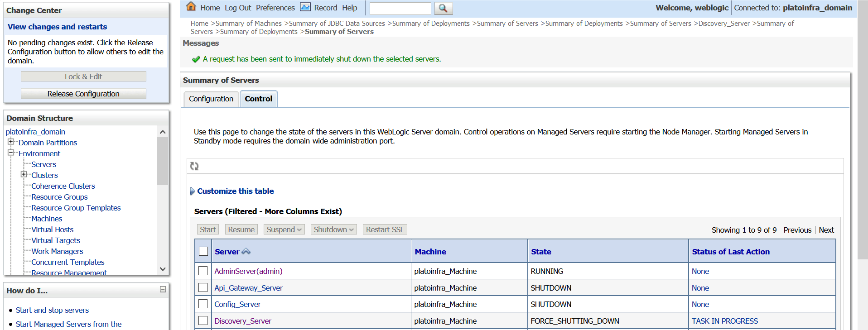Click the Server column sort arrow

pyautogui.click(x=246, y=251)
